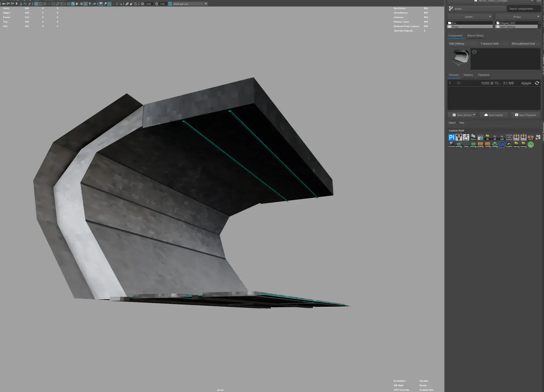Toggle smooth shade all in viewport toolbar
544x392 pixels.
click(x=73, y=4)
